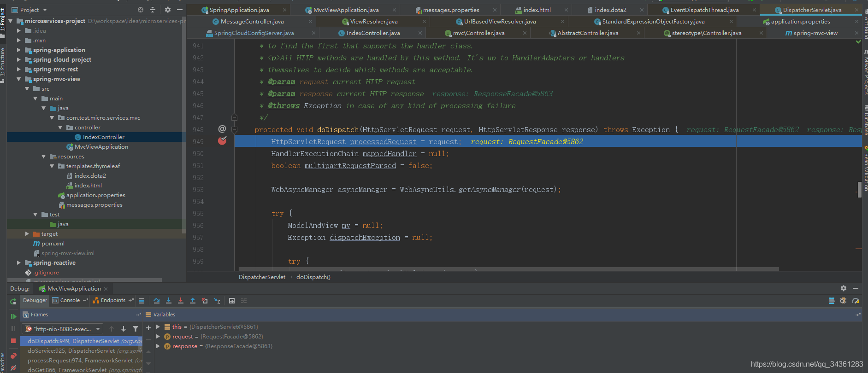This screenshot has width=868, height=373.
Task: Pause the running program
Action: point(13,329)
